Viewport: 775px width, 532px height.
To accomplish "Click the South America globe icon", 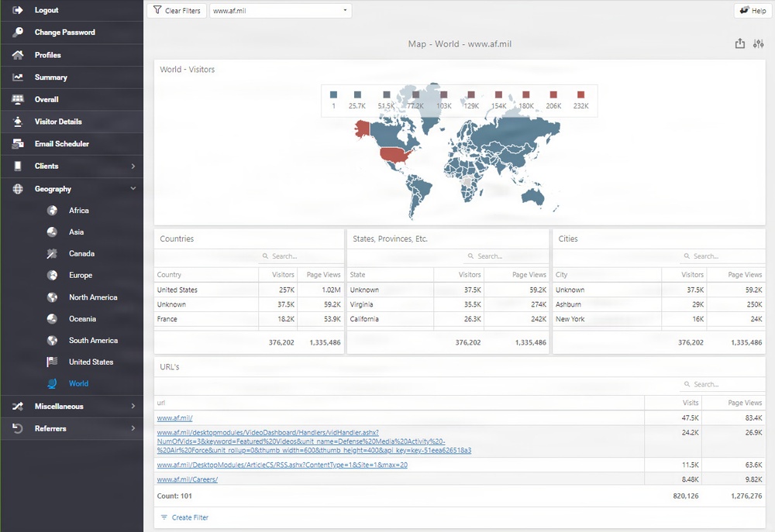I will click(52, 341).
